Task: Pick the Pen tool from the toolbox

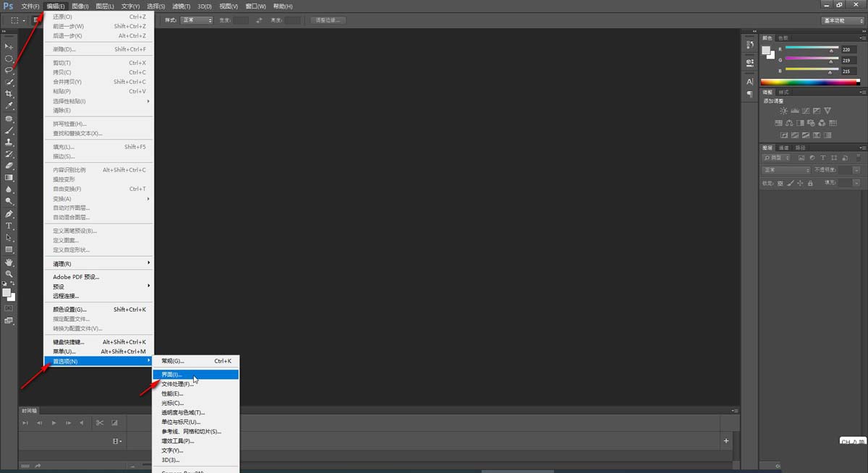Action: pyautogui.click(x=9, y=214)
